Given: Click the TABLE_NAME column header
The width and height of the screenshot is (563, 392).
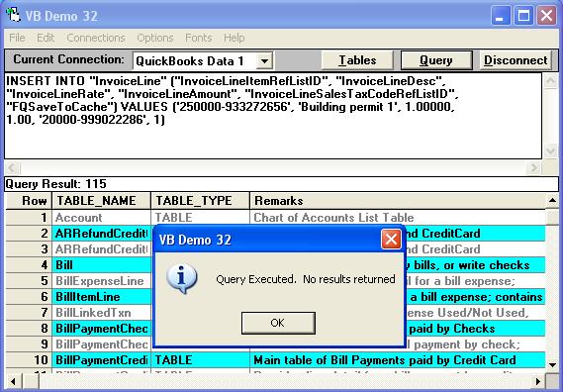Looking at the screenshot, I should (x=101, y=201).
